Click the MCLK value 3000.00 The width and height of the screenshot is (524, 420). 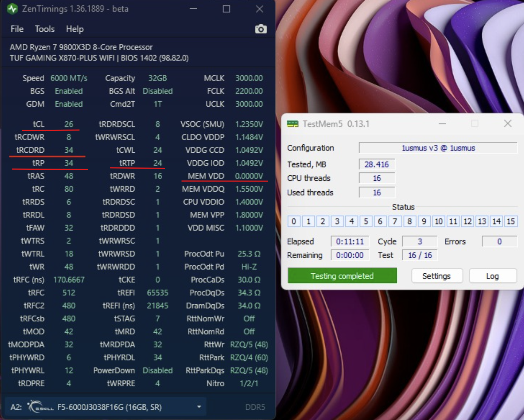tap(249, 78)
